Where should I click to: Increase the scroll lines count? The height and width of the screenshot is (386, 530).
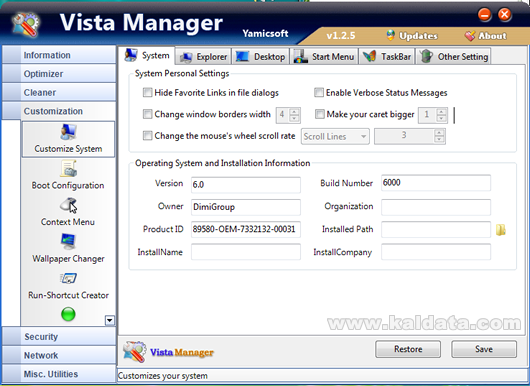click(x=439, y=133)
